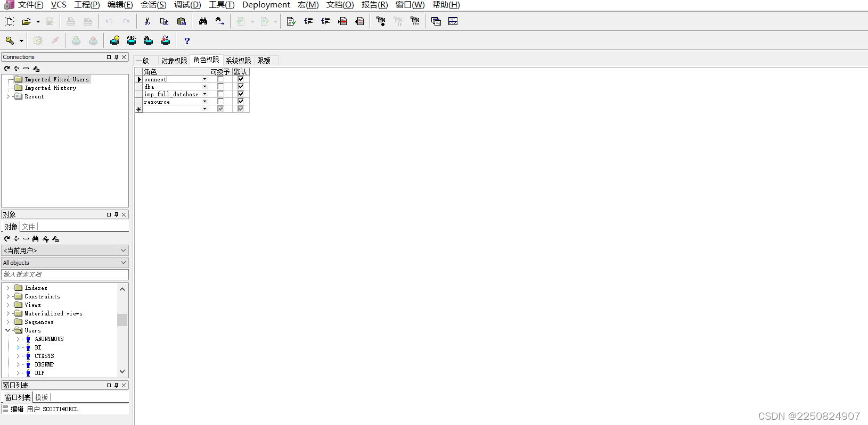Screen dimensions: 868x425
Task: Uncheck the default checkbox for connect role
Action: click(x=241, y=79)
